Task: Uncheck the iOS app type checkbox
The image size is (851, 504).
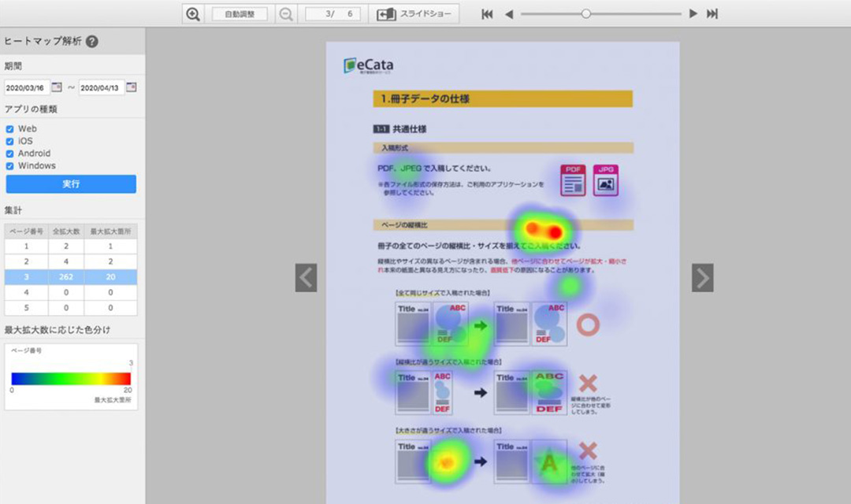Action: 10,141
